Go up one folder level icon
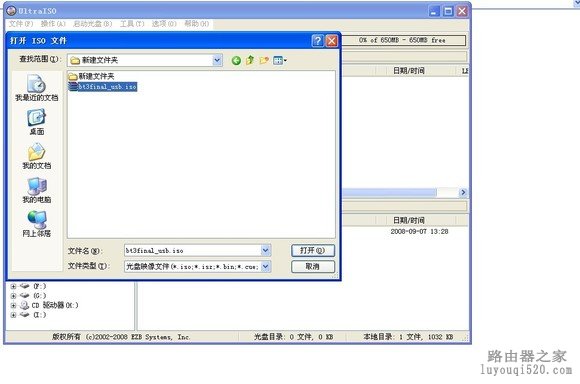Viewport: 580px width, 384px height. click(x=250, y=60)
